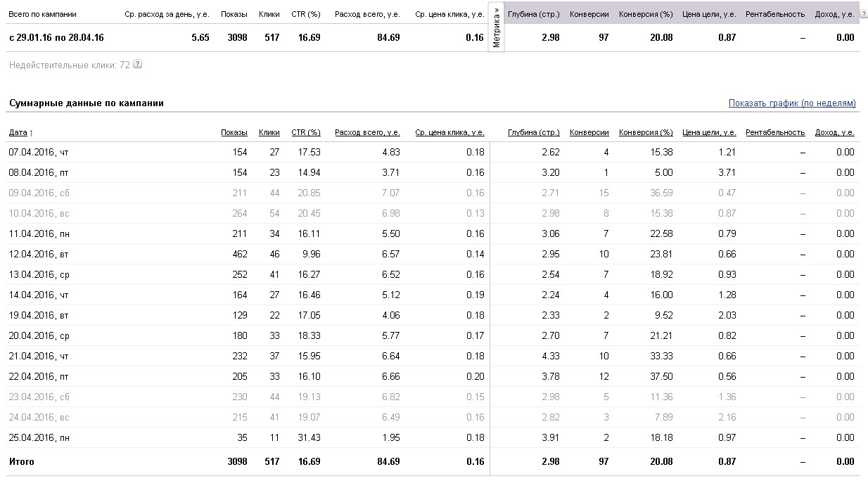Sort by Цена цели, у.е. table header
The image size is (868, 481).
click(x=709, y=132)
